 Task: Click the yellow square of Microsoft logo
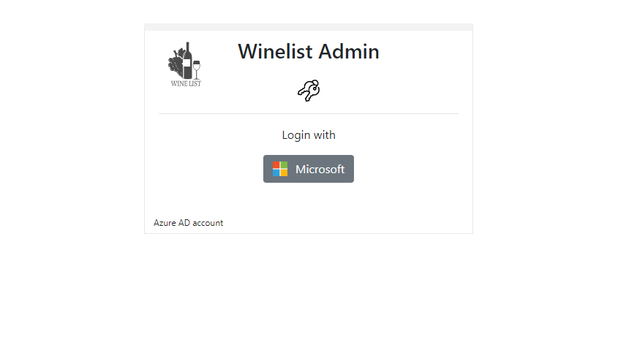coord(284,173)
